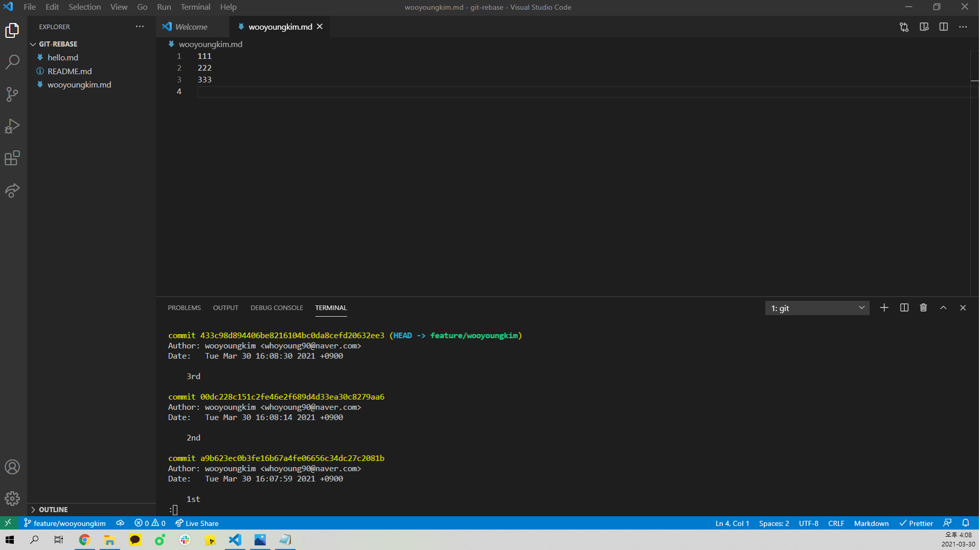Switch to the OUTPUT panel tab
This screenshot has height=550, width=980.
(225, 307)
